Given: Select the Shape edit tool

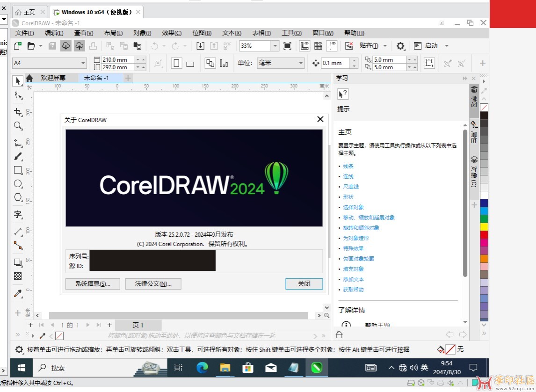Looking at the screenshot, I should pyautogui.click(x=18, y=95).
